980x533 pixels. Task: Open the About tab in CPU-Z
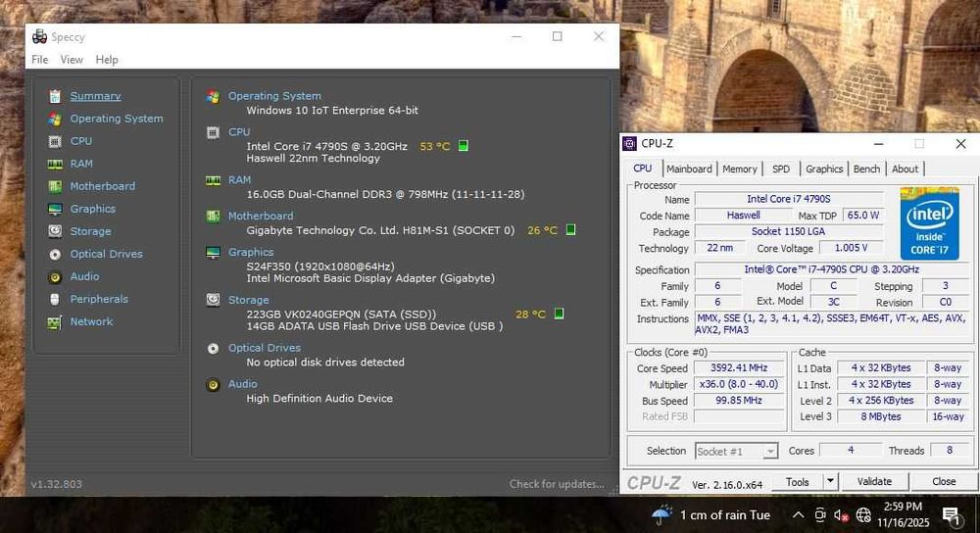tap(905, 169)
